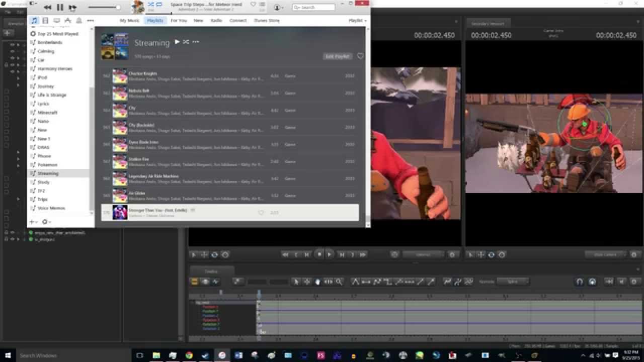Select the Stronger Than You song row
The image size is (644, 362).
point(230,213)
